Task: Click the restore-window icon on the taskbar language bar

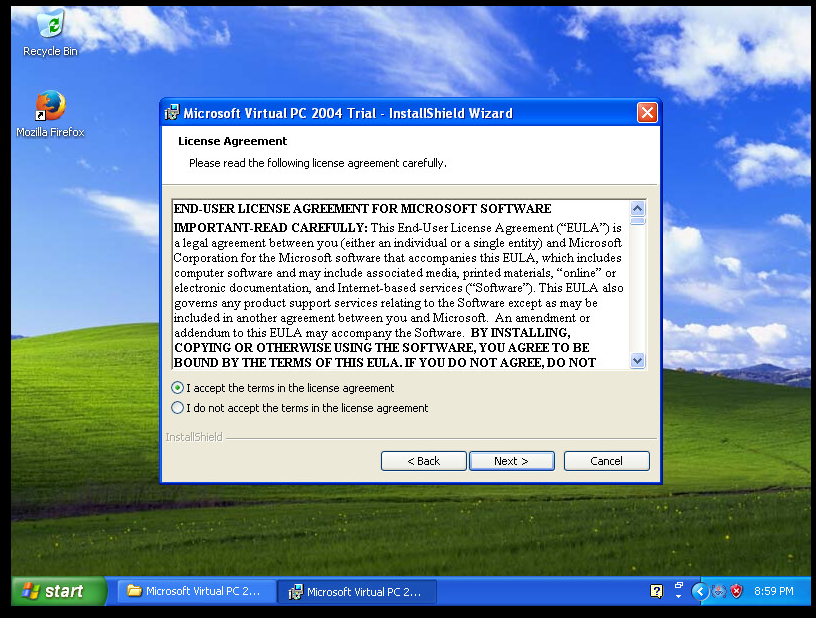Action: point(679,585)
